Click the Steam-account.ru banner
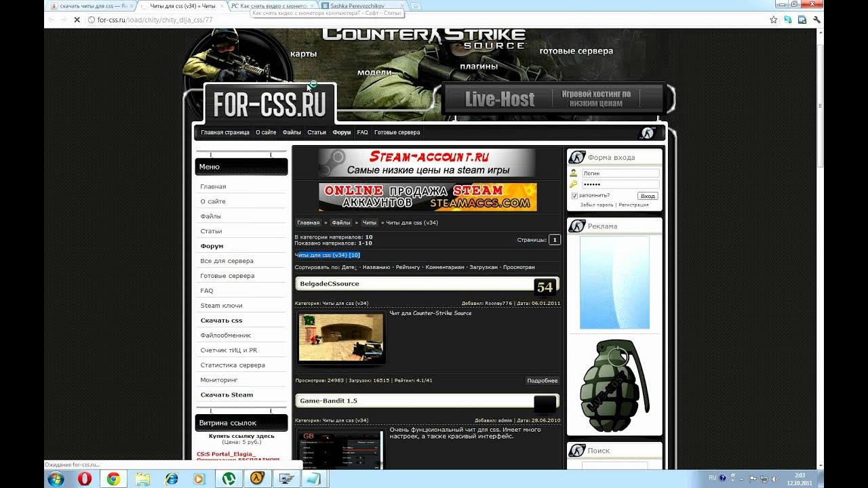The width and height of the screenshot is (868, 488). pos(427,163)
